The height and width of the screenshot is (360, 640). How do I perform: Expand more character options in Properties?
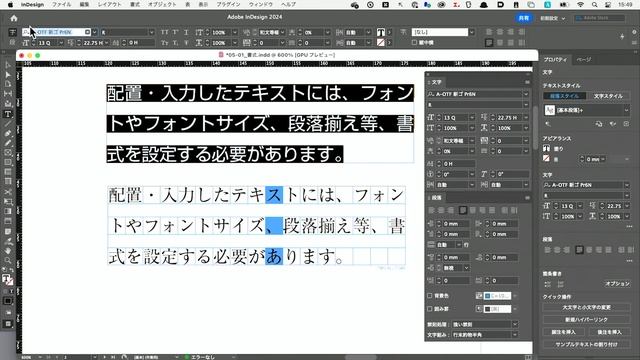[x=629, y=226]
